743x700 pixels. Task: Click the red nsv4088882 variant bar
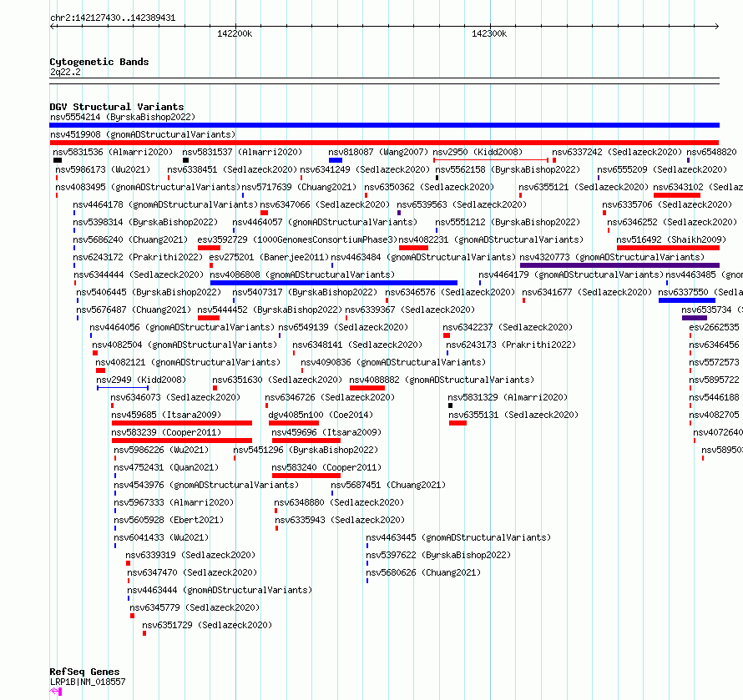367,388
